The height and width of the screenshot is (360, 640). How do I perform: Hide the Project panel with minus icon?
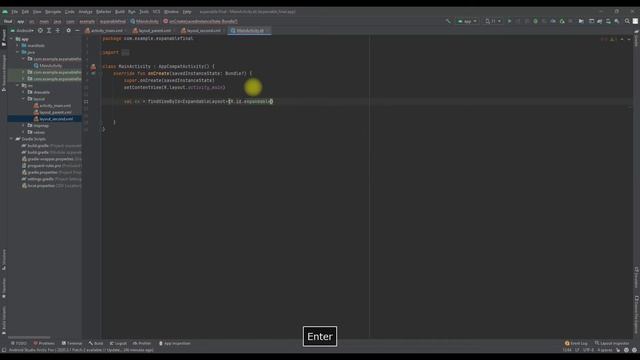coord(77,31)
